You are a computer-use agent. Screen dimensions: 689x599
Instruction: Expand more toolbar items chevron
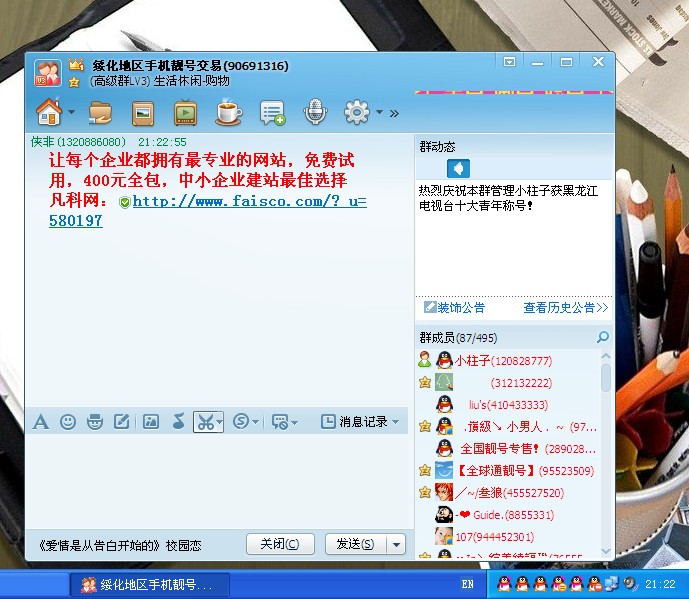click(x=394, y=113)
